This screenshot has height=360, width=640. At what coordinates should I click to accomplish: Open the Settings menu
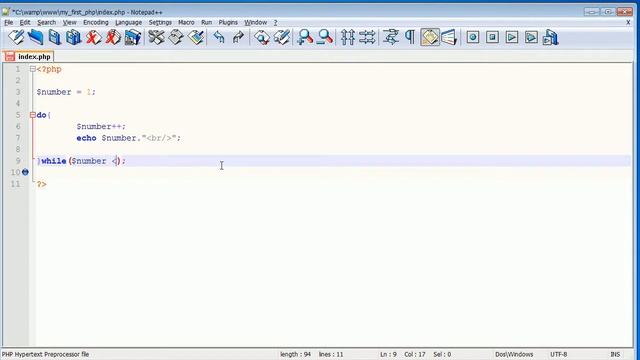160,22
